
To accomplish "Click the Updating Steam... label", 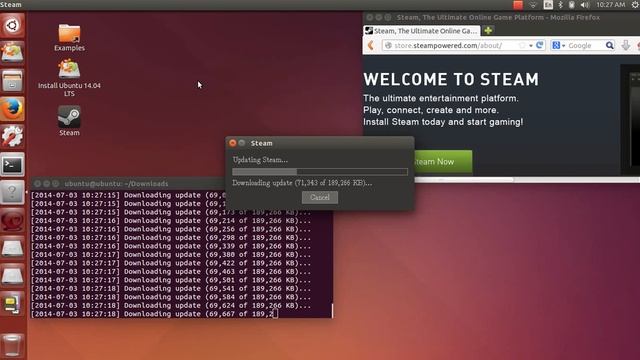I will point(260,160).
